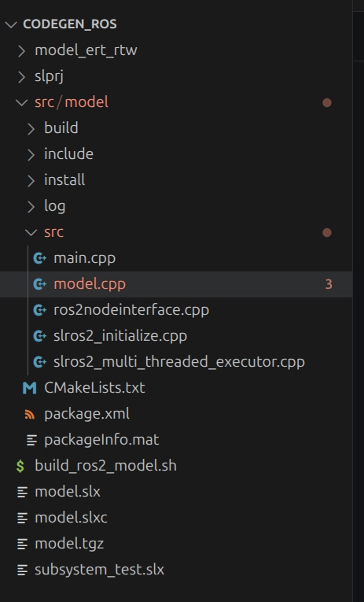Click the C++ icon beside main.cpp
364x602 pixels.
coord(40,258)
